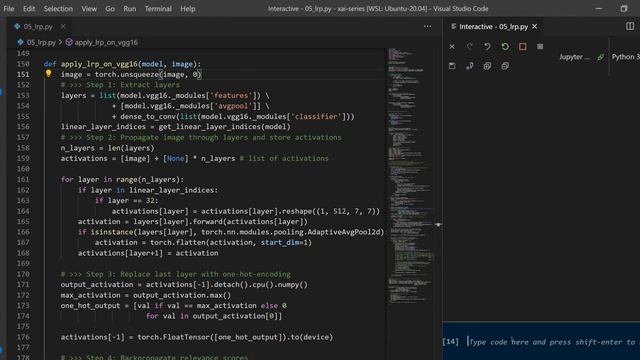Select the Interactive - 05_lrp.py tab
This screenshot has width=640, height=360.
[493, 27]
